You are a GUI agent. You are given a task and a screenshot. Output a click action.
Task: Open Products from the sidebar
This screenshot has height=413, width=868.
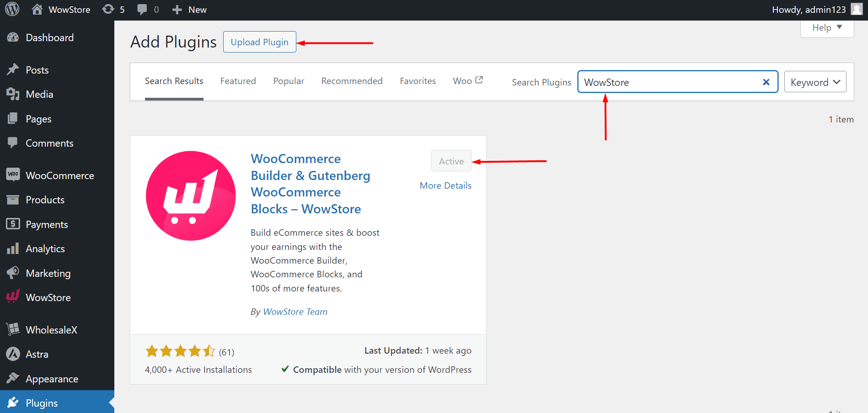pyautogui.click(x=44, y=200)
